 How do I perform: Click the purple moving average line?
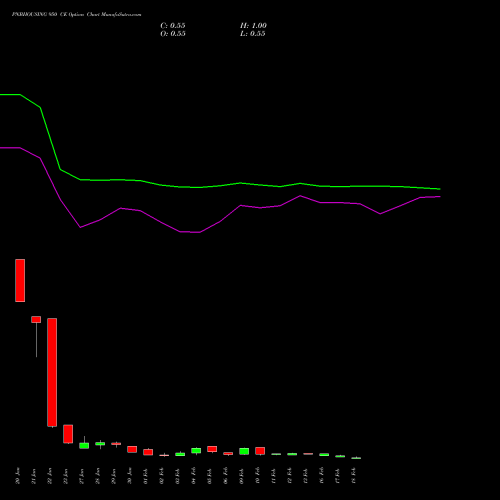click(220, 221)
